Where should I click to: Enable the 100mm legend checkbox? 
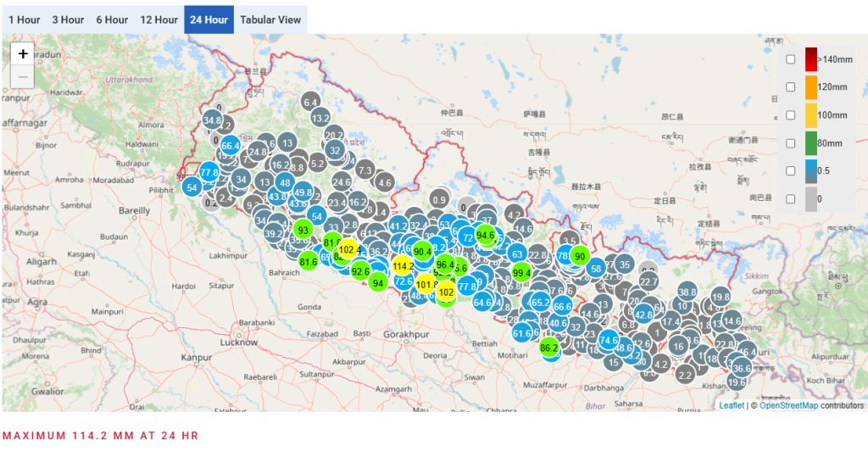pos(790,115)
